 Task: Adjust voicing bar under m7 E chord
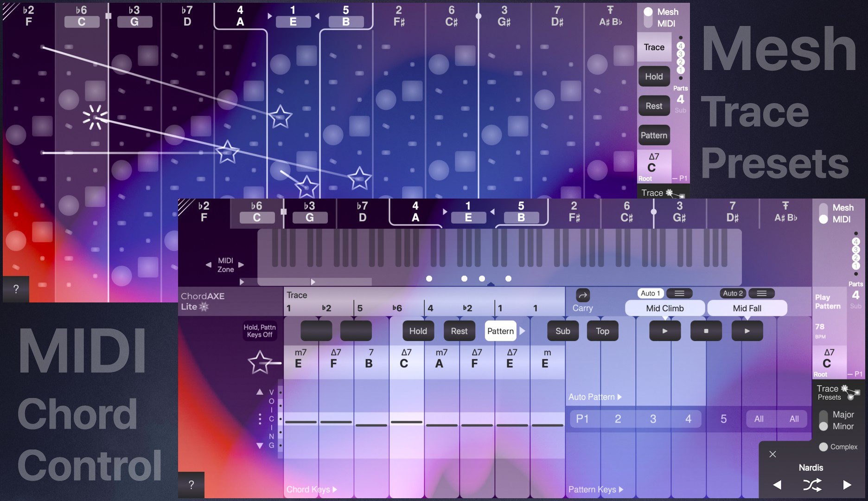(x=300, y=422)
